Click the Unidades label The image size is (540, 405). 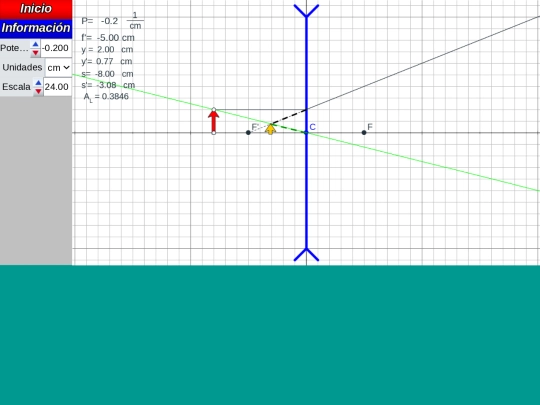[22, 67]
